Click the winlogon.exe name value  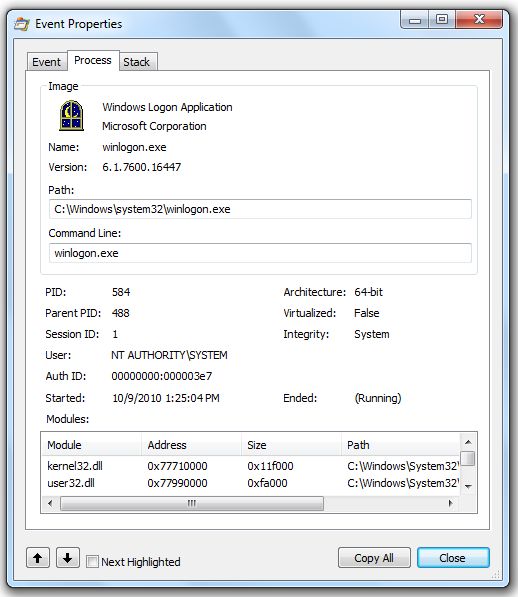coord(134,147)
